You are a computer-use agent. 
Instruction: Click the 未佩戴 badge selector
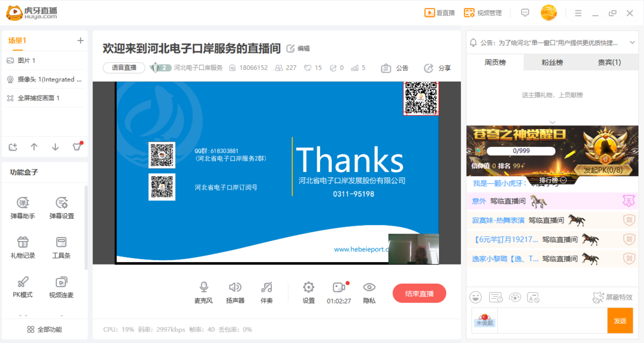485,321
